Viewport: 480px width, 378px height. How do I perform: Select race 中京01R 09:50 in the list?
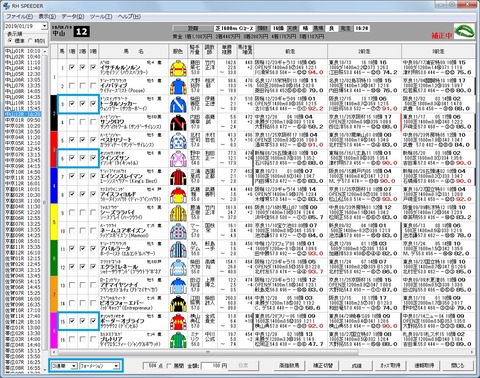pyautogui.click(x=23, y=120)
